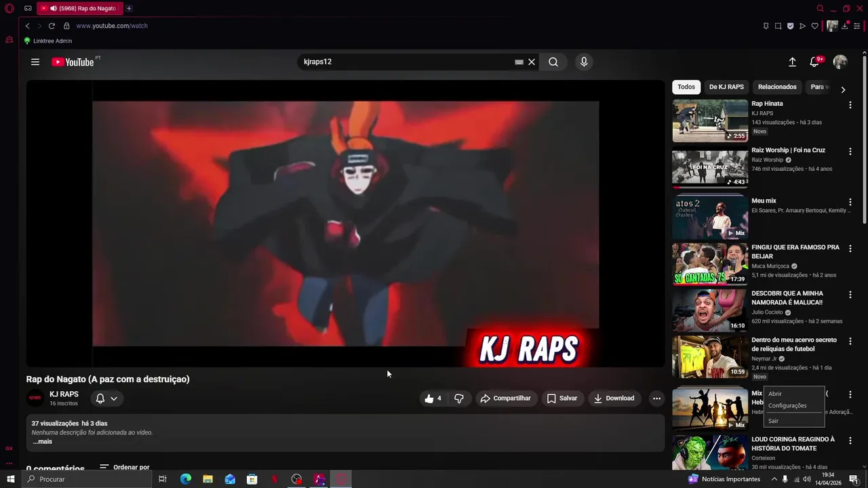This screenshot has height=488, width=868.
Task: Open the Dentro do meu acervo secreto title
Action: (x=794, y=344)
